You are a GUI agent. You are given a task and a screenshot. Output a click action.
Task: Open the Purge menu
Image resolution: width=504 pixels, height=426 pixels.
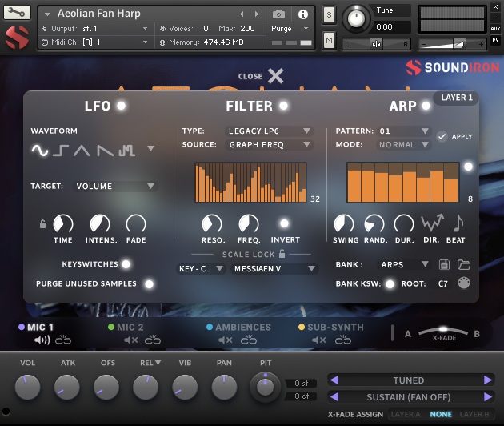pyautogui.click(x=290, y=29)
